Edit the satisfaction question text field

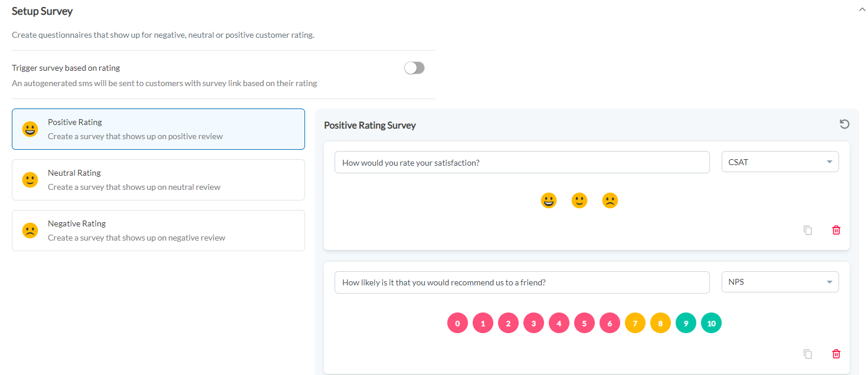[522, 162]
